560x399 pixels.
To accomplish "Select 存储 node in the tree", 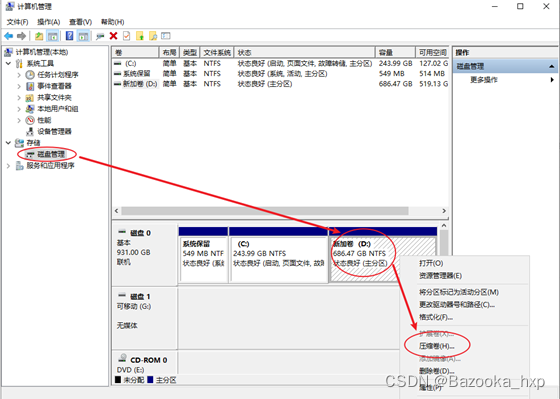I will click(x=33, y=143).
